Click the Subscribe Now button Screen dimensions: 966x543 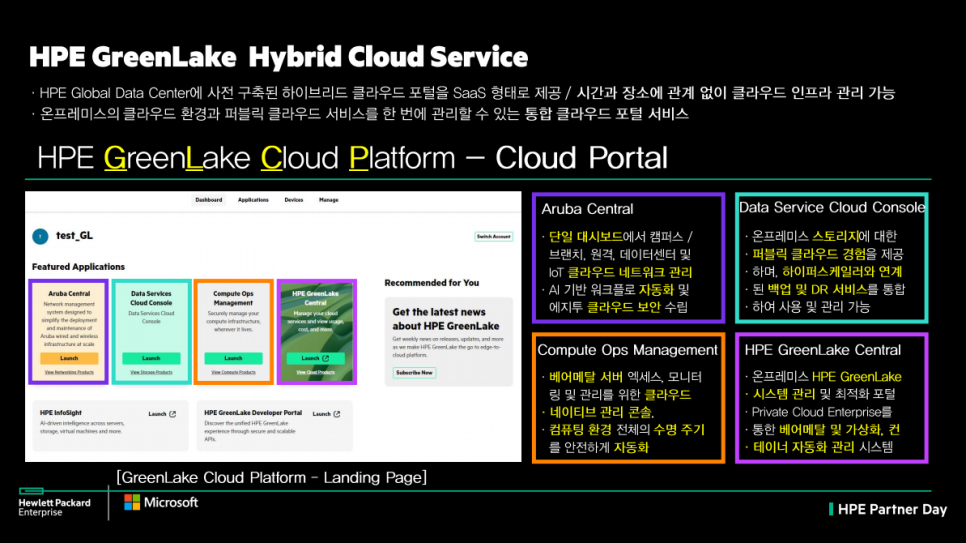pyautogui.click(x=414, y=373)
